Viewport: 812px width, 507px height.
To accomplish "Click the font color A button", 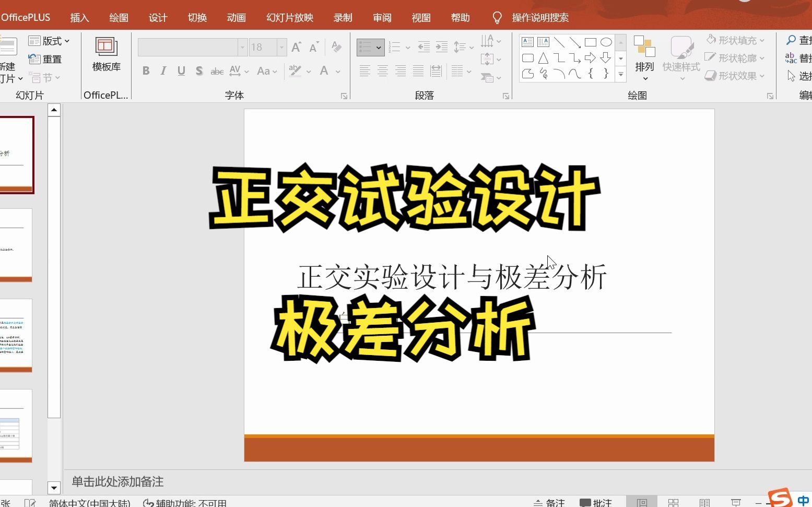I will [324, 71].
